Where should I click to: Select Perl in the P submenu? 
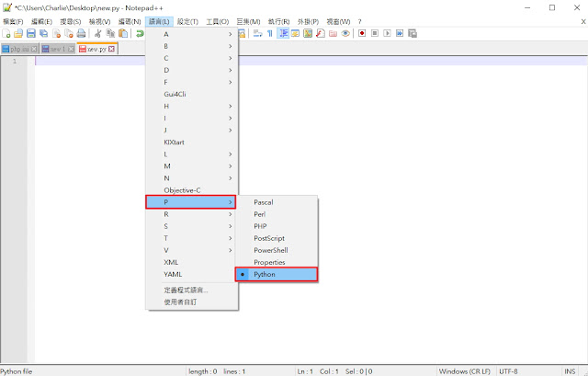[x=277, y=214]
